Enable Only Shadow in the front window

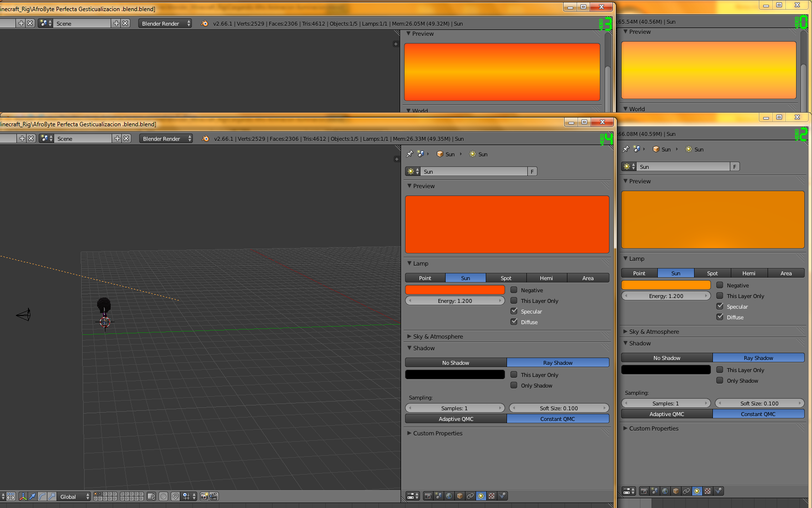pos(514,386)
